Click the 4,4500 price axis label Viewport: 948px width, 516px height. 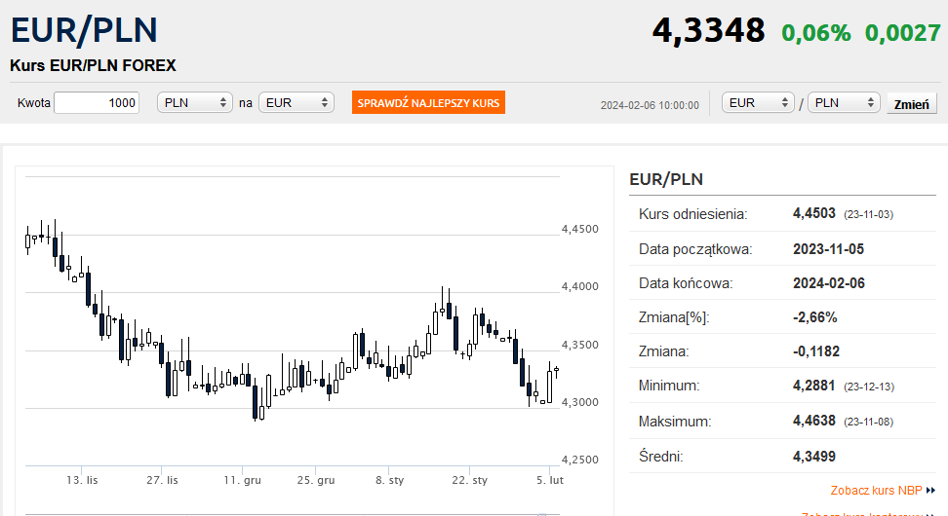tap(579, 230)
